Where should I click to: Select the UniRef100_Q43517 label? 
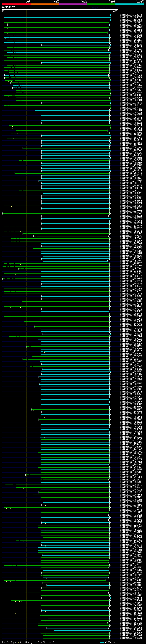click(131, 48)
